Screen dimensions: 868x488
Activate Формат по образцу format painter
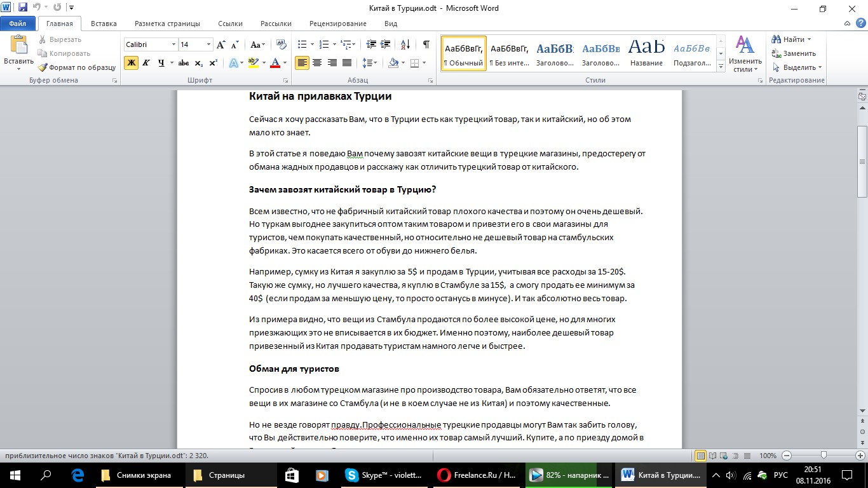[76, 67]
